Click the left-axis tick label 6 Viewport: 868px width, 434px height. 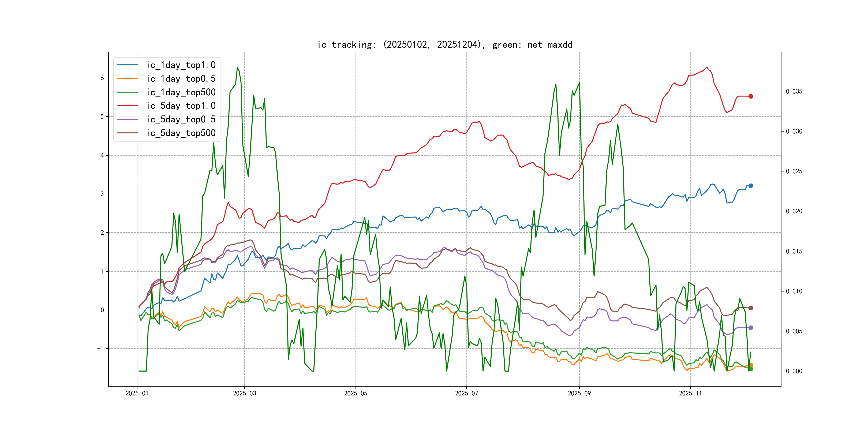[102, 78]
